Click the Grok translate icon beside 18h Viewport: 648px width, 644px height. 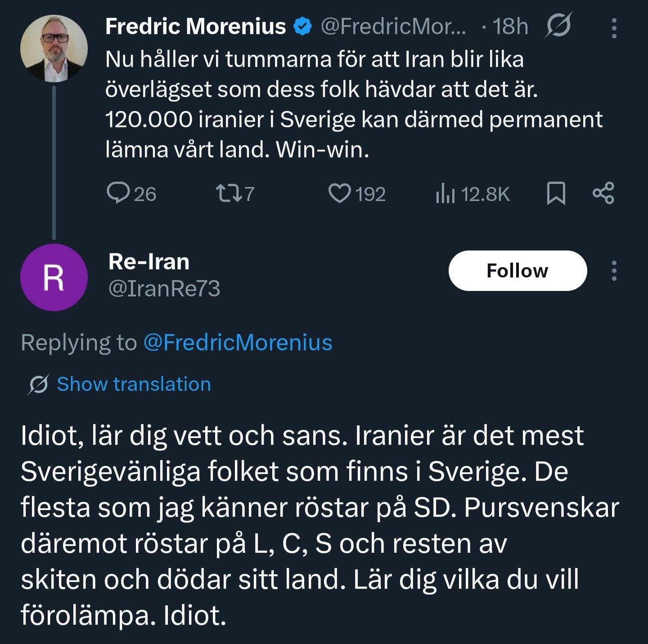pyautogui.click(x=558, y=25)
